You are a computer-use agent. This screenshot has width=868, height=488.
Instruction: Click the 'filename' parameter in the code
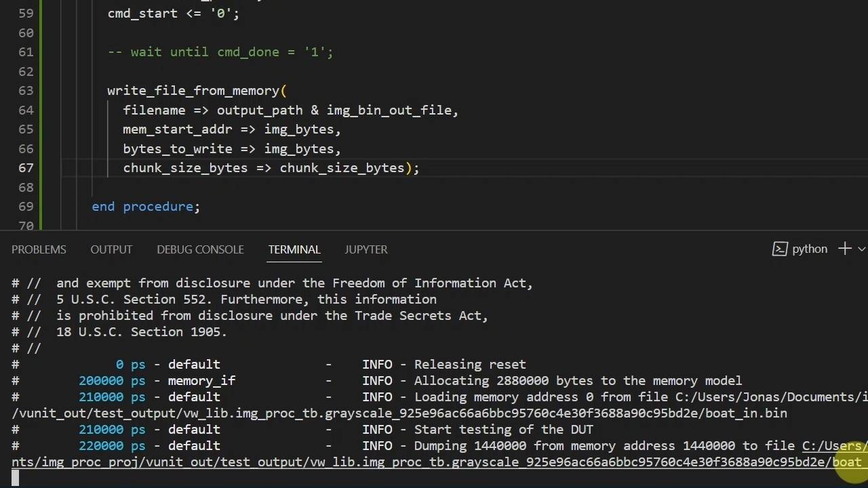154,110
